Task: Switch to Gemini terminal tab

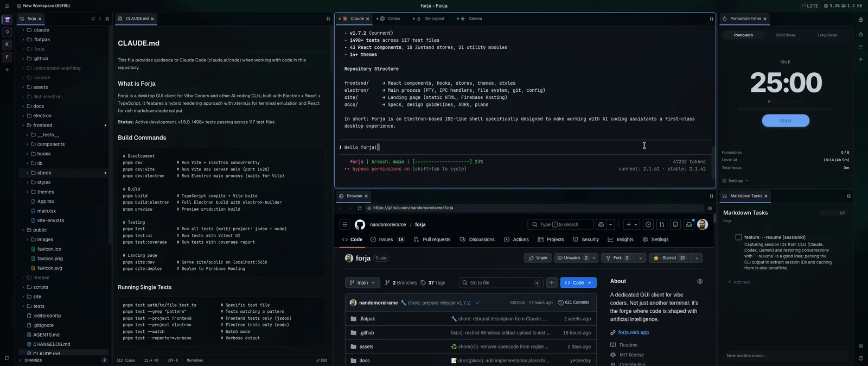Action: (471, 18)
